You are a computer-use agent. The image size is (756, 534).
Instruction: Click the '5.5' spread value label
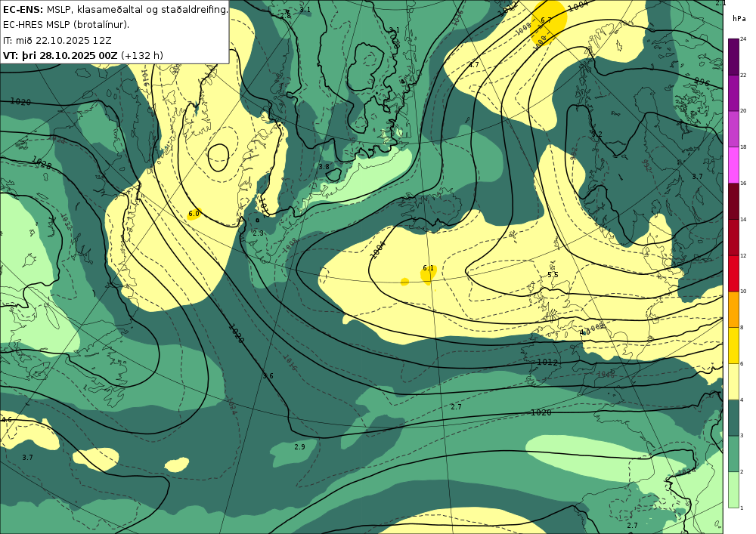[x=553, y=274]
